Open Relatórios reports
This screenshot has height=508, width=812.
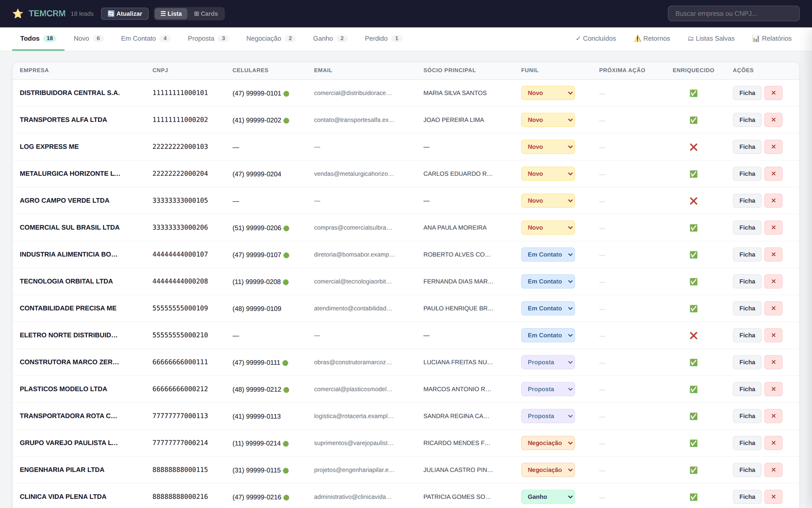(772, 39)
